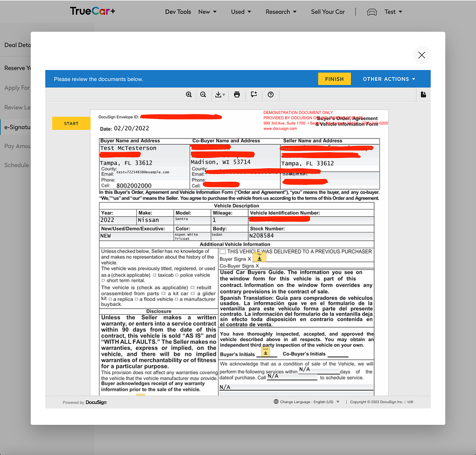Screen dimensions: 476x455
Task: Tick the taxicab checkbox
Action: (x=155, y=275)
